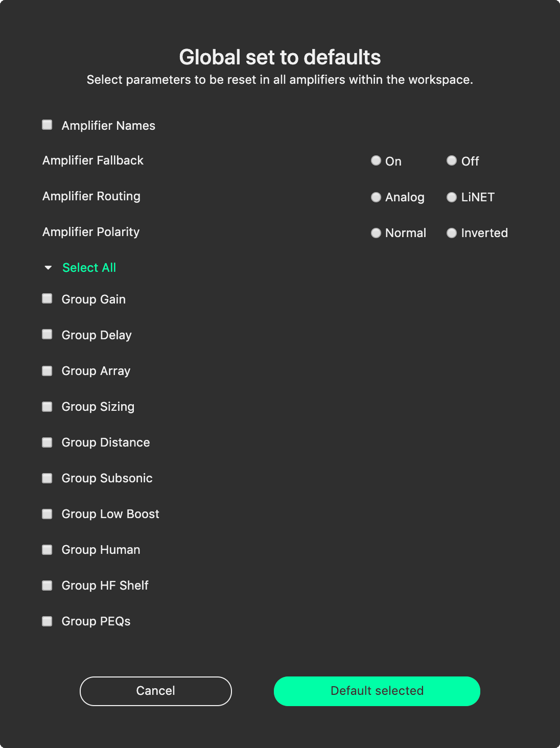Select LiNET routing option

coord(452,197)
